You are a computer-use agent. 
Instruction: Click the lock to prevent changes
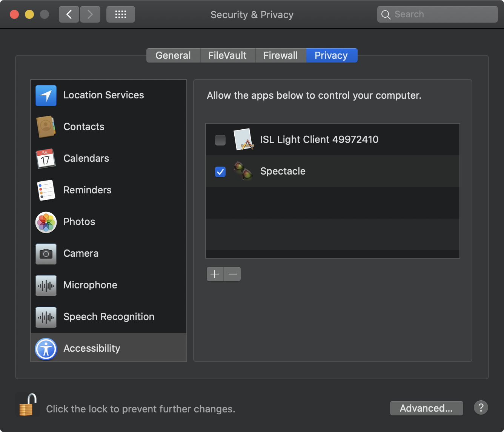(27, 406)
